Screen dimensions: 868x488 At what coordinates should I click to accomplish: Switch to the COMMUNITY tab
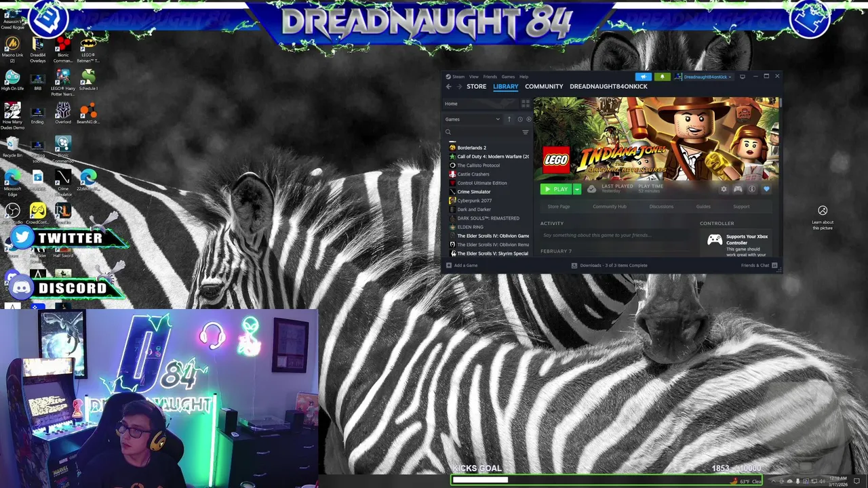[x=544, y=87]
